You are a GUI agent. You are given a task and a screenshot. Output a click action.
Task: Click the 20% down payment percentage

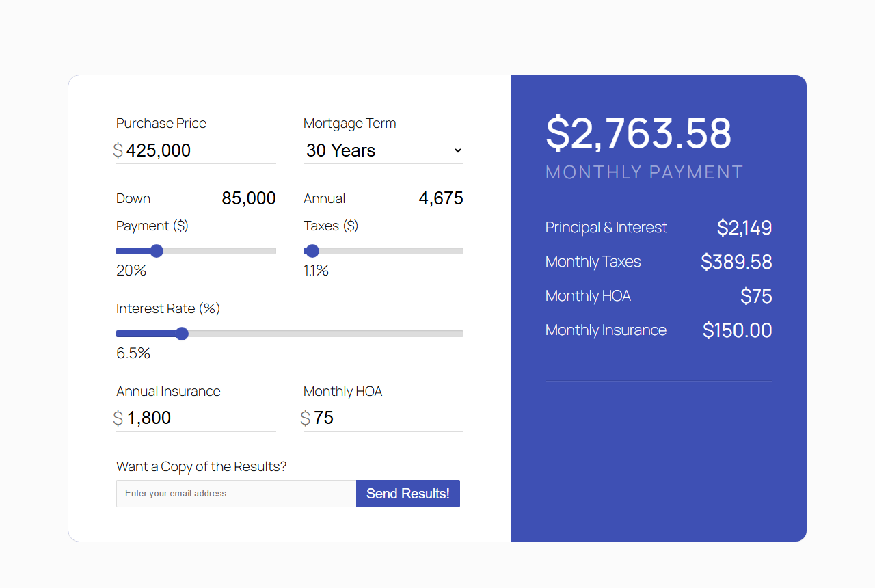click(131, 271)
